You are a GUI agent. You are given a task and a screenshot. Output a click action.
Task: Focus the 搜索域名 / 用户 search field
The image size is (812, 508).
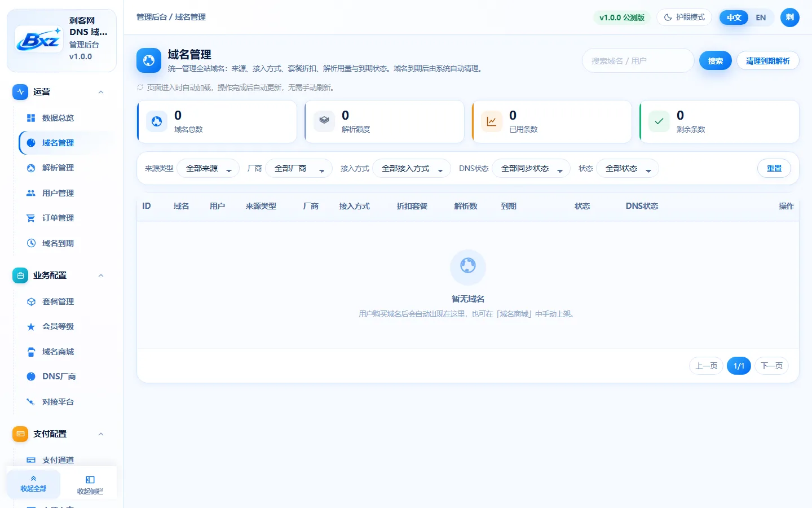[x=638, y=60]
